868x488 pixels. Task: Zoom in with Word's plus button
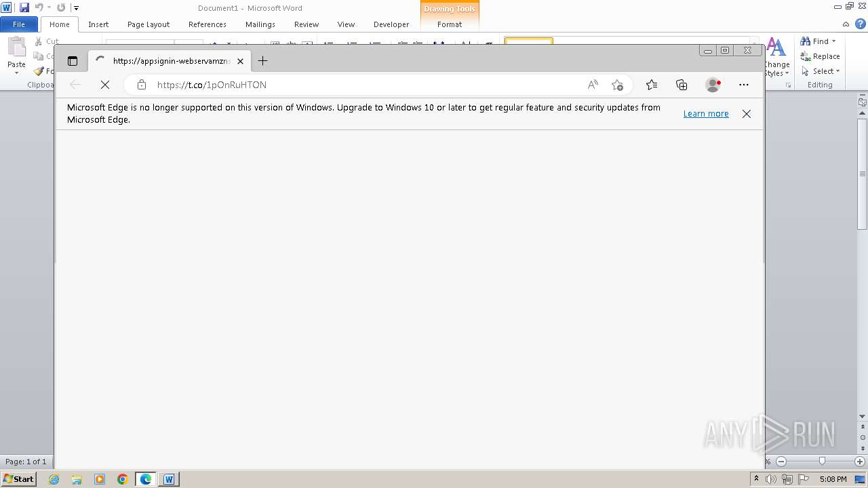860,462
